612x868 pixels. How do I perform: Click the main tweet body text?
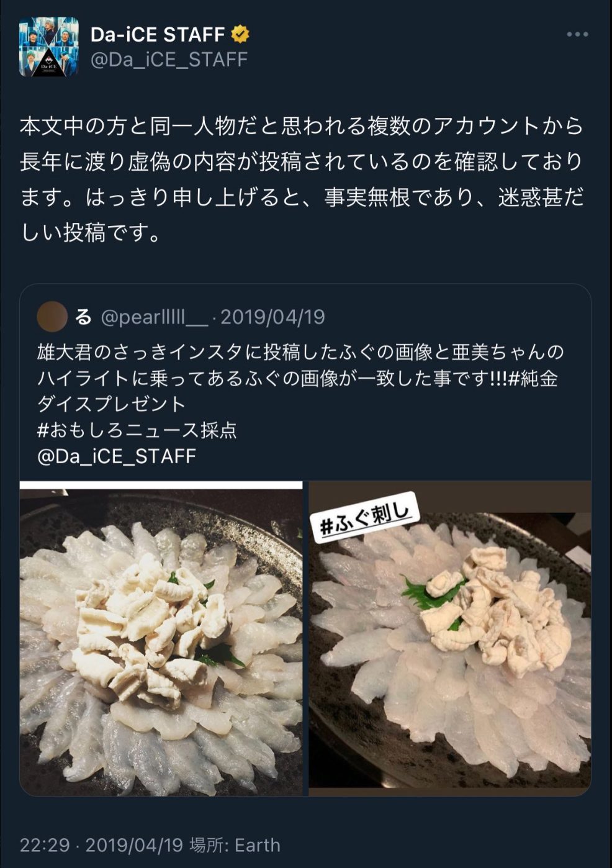[x=302, y=179]
